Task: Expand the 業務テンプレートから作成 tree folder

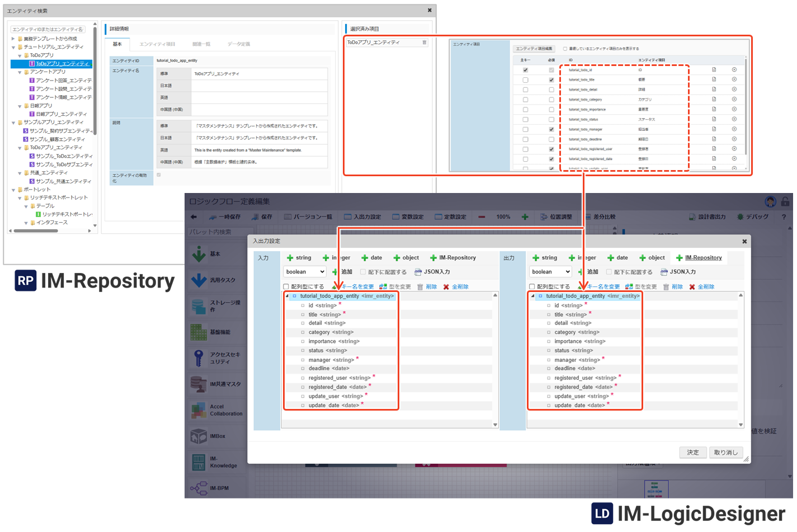Action: (13, 39)
